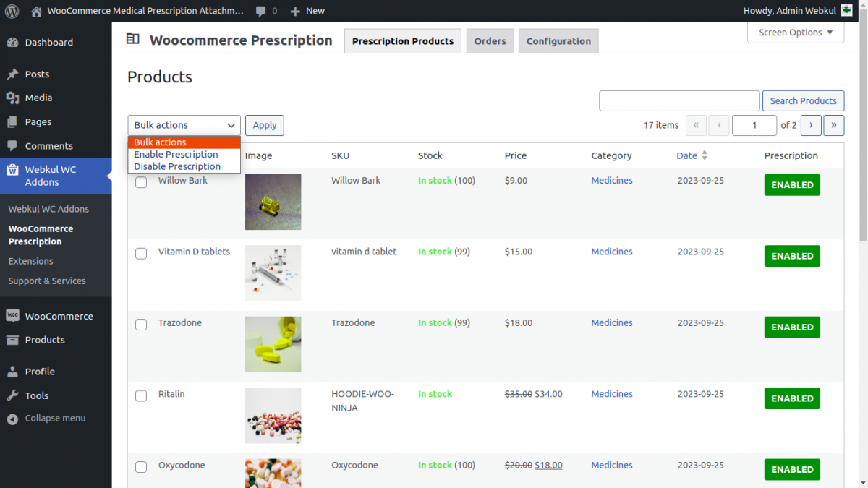Click the Profile person icon

12,372
